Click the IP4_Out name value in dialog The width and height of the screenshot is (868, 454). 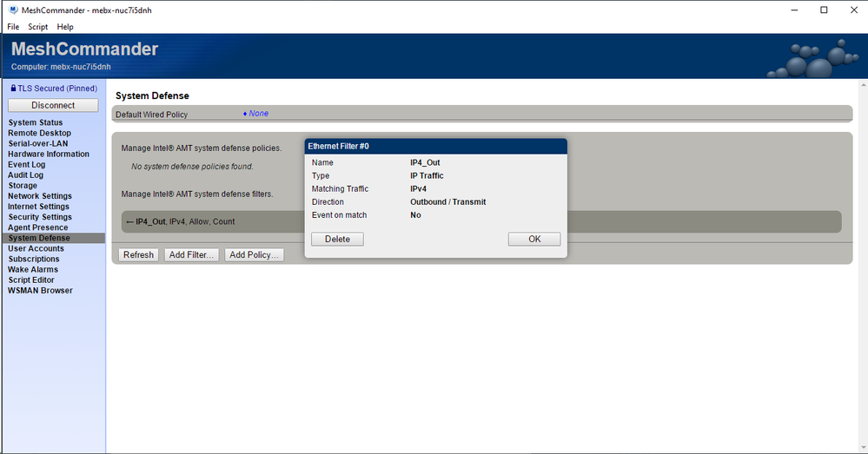coord(425,162)
